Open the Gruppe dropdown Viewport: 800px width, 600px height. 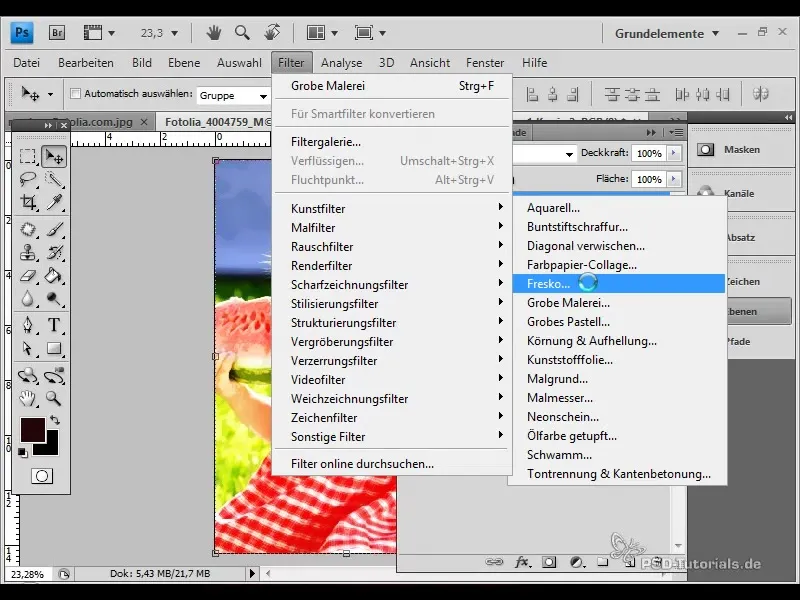(x=233, y=95)
